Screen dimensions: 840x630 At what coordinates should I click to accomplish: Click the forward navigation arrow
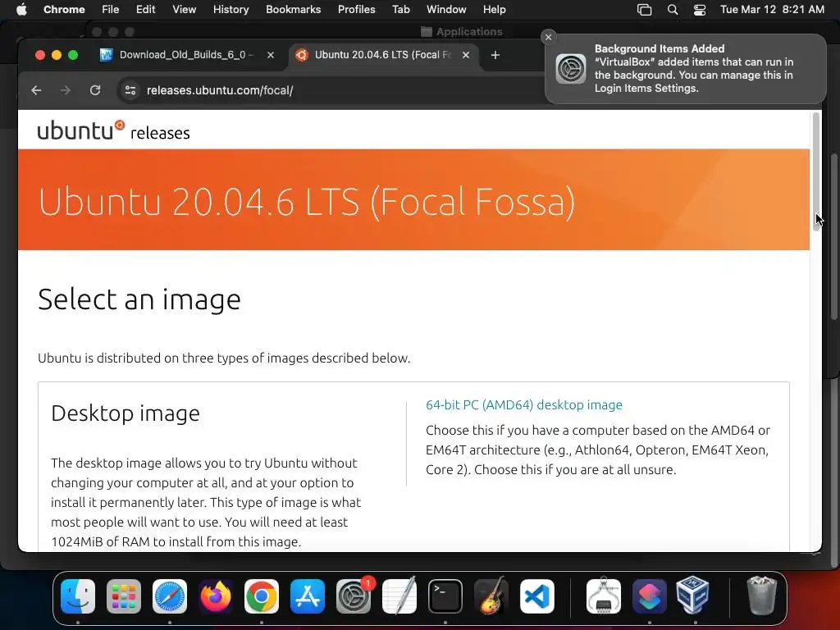[x=66, y=90]
